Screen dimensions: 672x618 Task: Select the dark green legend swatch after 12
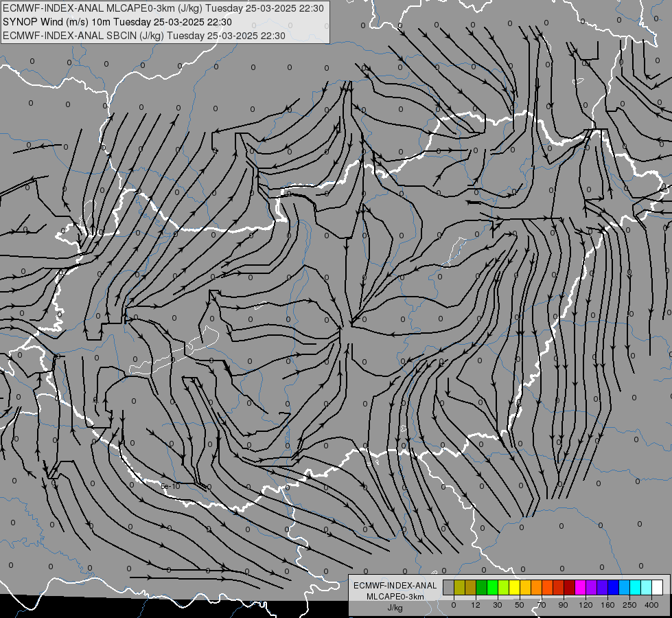point(482,587)
